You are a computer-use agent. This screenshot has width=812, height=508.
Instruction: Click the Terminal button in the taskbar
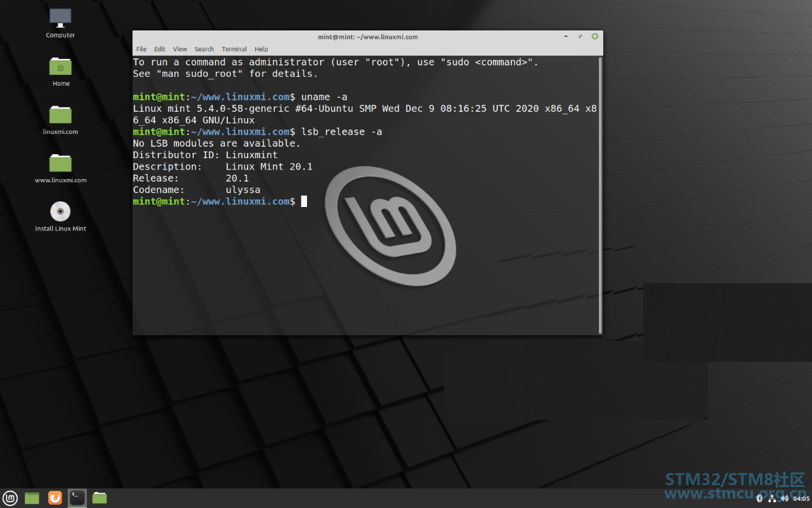coord(77,498)
